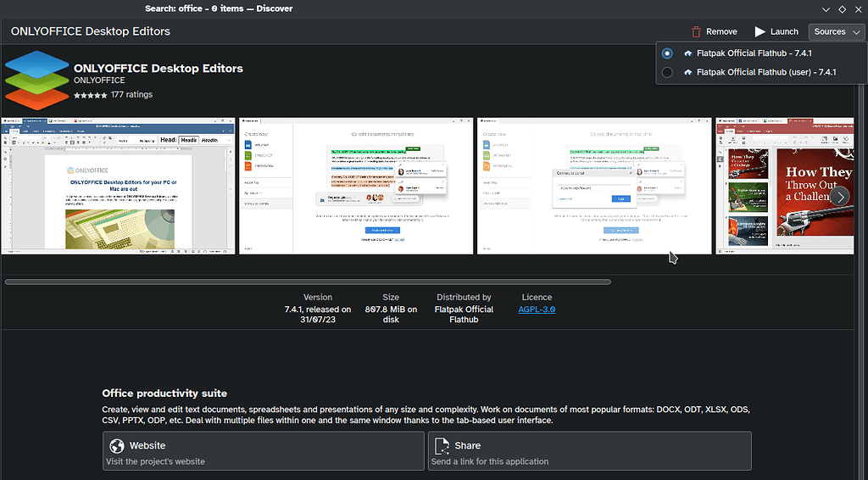Choose the Flatpak Official Flathub (user) - 7.4.1 entry
The height and width of the screenshot is (480, 868).
point(765,72)
